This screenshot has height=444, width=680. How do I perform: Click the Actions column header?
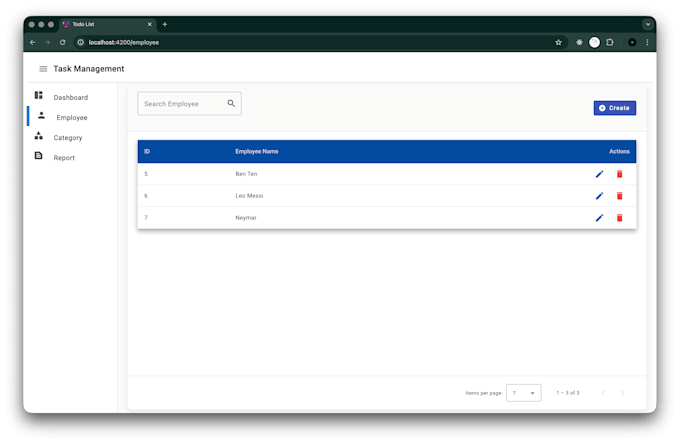[x=619, y=151]
